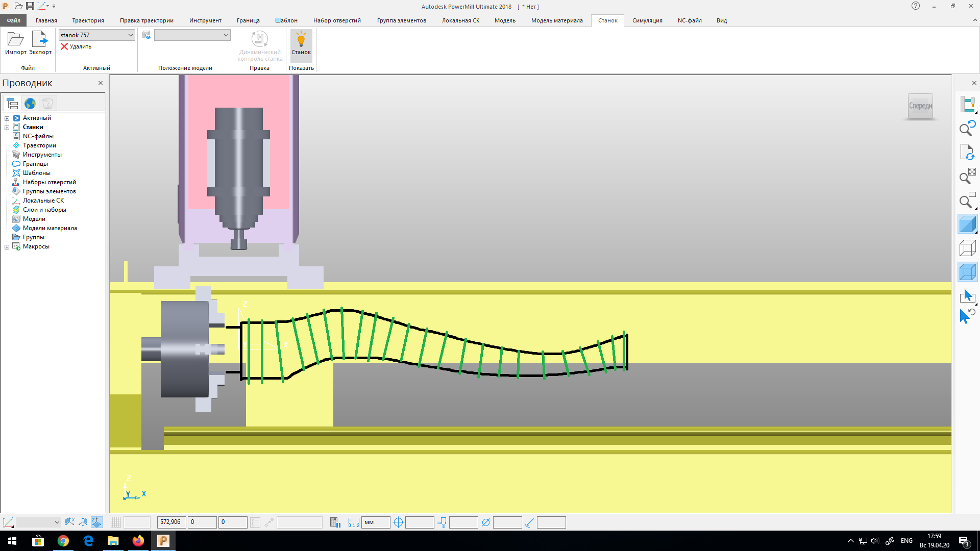The image size is (980, 551).
Task: Open the Положение модели combo box
Action: [226, 35]
